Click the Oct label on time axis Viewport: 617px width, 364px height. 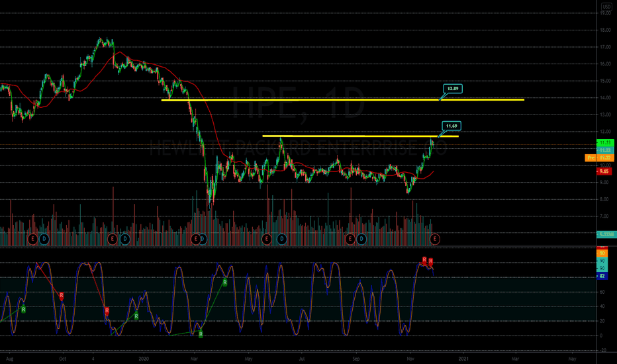click(x=62, y=359)
